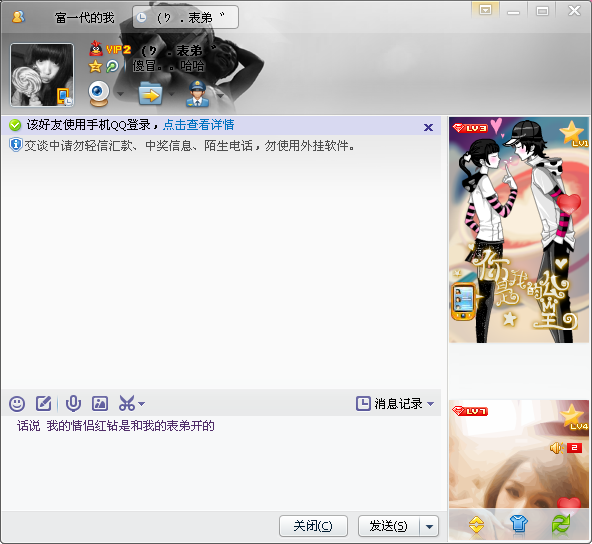Viewport: 592px width, 544px height.
Task: Expand the 消息记录 dropdown arrow
Action: [x=430, y=404]
